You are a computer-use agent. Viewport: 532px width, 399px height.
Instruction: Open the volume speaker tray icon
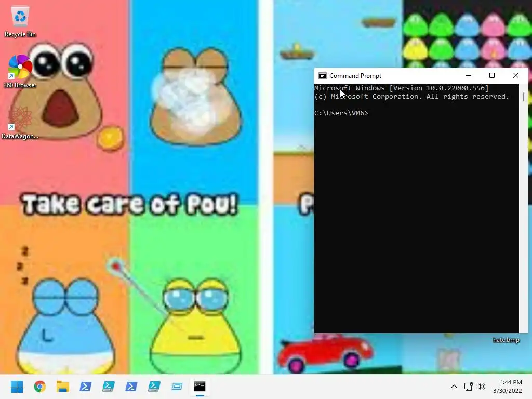481,387
